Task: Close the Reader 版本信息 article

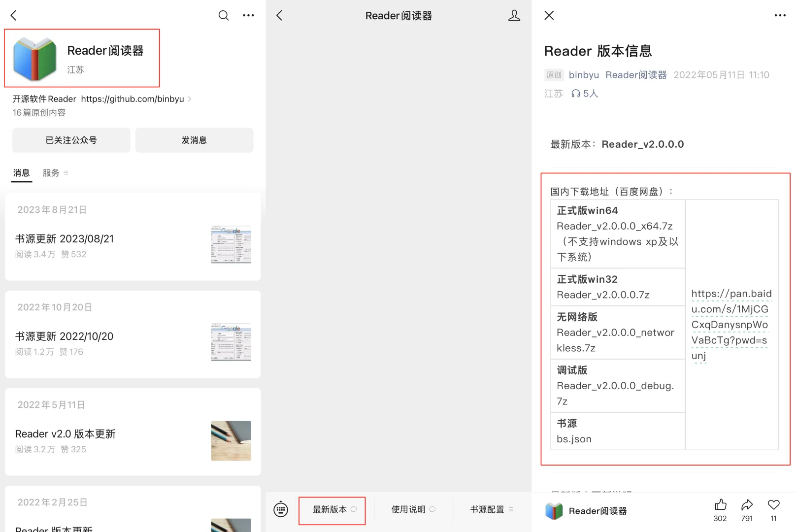Action: coord(549,15)
